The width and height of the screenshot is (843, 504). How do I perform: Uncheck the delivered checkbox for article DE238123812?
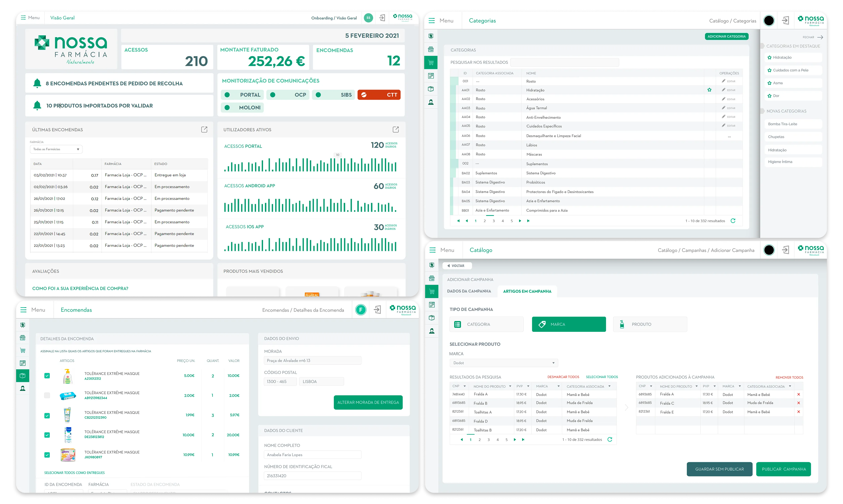(x=47, y=435)
